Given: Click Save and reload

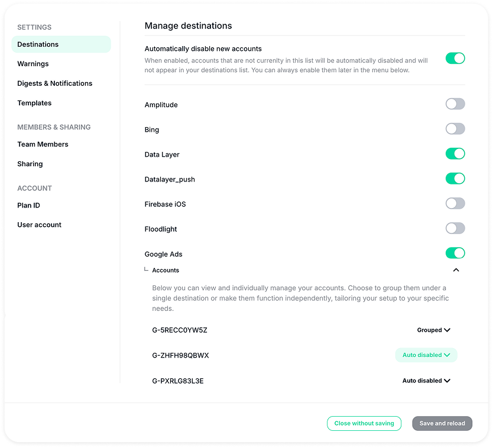Looking at the screenshot, I should [x=442, y=423].
